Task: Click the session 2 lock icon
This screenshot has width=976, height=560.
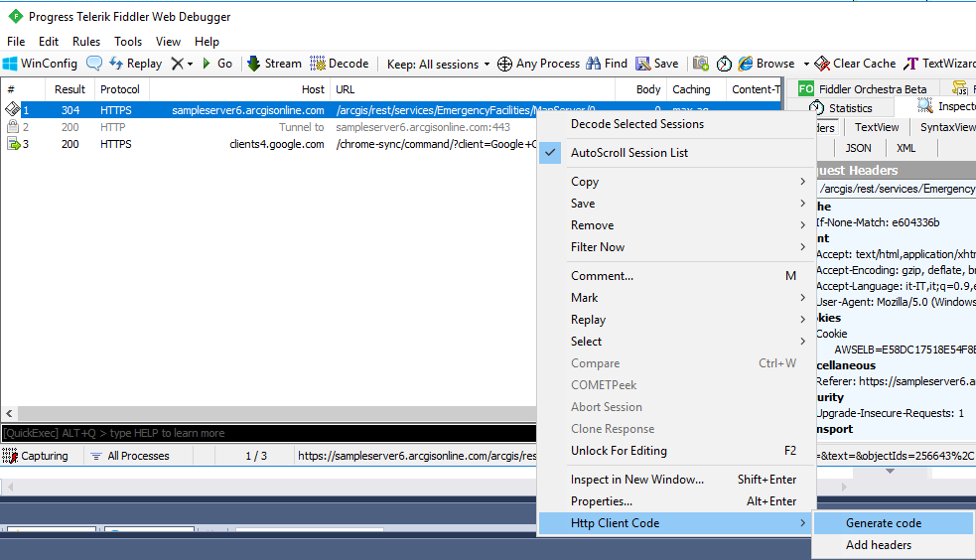Action: tap(13, 126)
